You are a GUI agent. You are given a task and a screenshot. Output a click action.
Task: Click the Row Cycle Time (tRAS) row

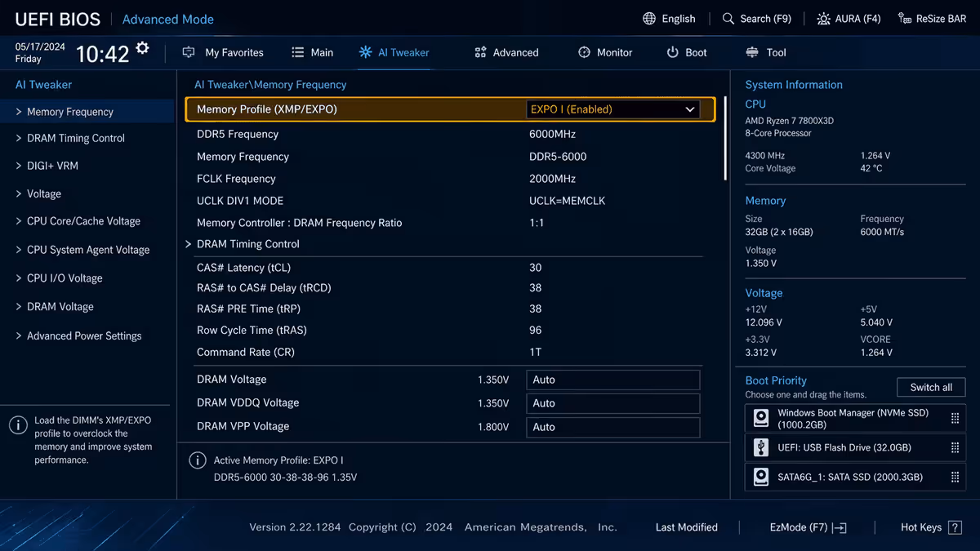(448, 331)
